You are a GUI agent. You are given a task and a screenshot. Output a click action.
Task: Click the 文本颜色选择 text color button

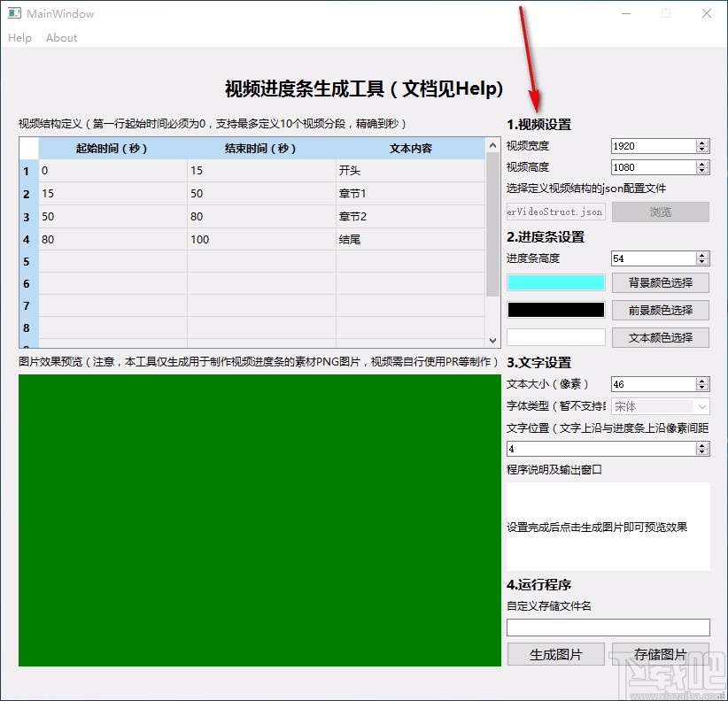coord(660,337)
